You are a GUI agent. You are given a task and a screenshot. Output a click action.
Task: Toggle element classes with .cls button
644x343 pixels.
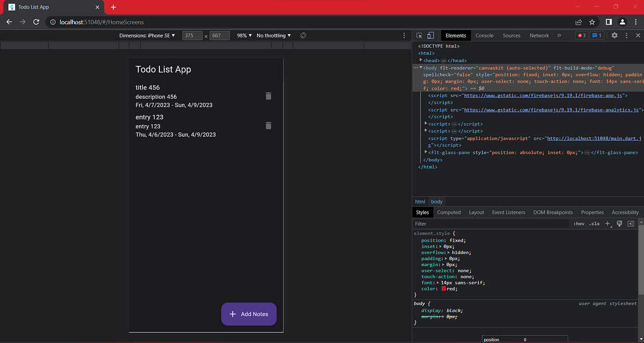pos(594,223)
